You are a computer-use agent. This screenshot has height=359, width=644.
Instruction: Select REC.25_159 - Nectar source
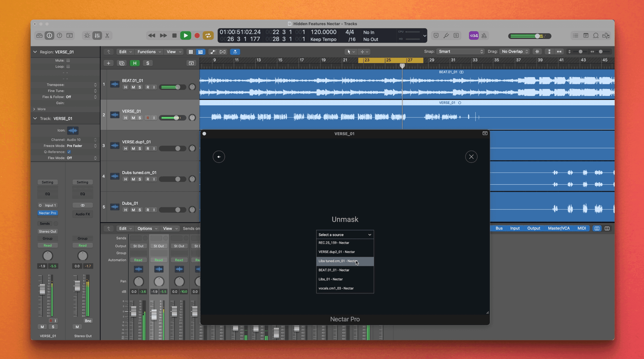click(x=345, y=243)
